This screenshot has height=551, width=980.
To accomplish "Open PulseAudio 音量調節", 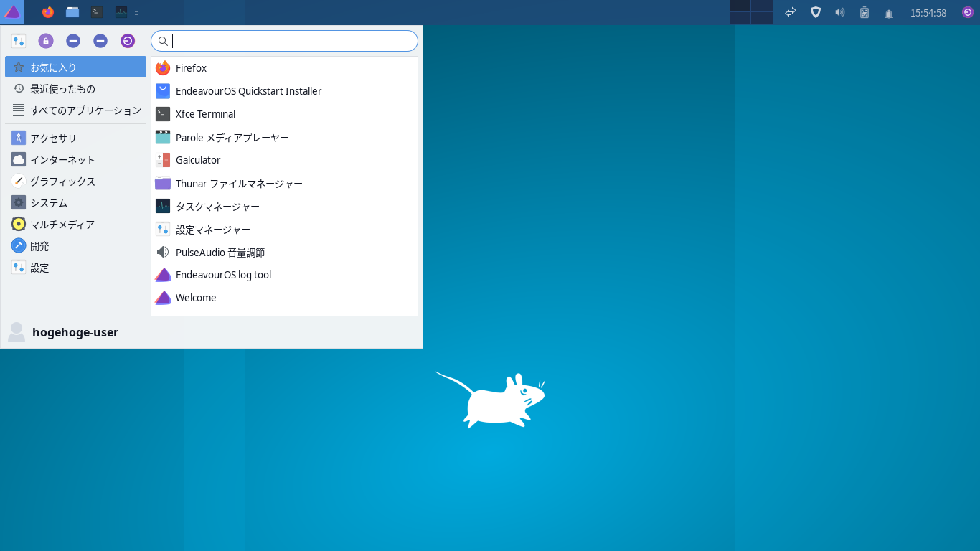I will click(x=284, y=252).
